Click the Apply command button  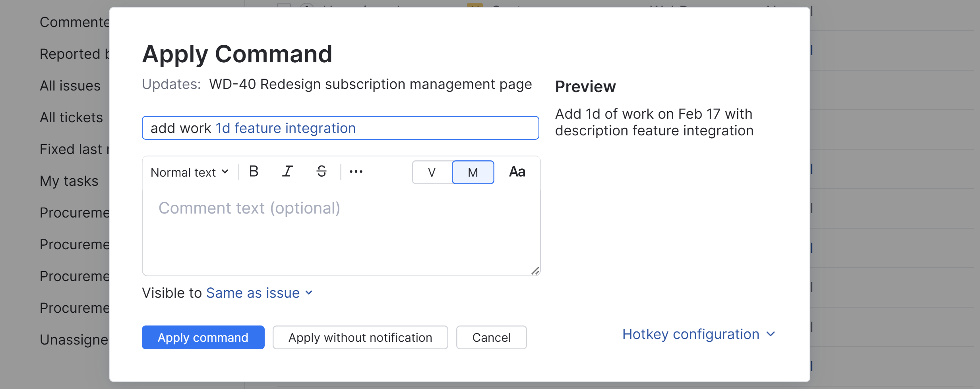pos(203,337)
